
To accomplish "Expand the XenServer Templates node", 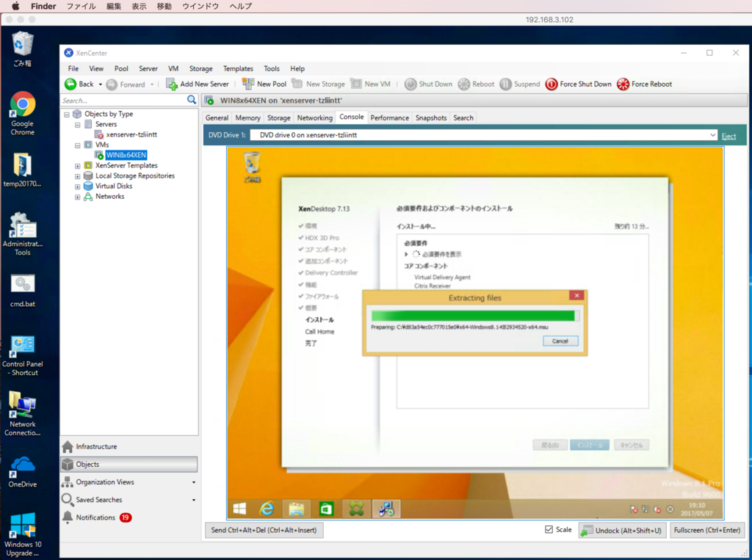I will point(77,166).
